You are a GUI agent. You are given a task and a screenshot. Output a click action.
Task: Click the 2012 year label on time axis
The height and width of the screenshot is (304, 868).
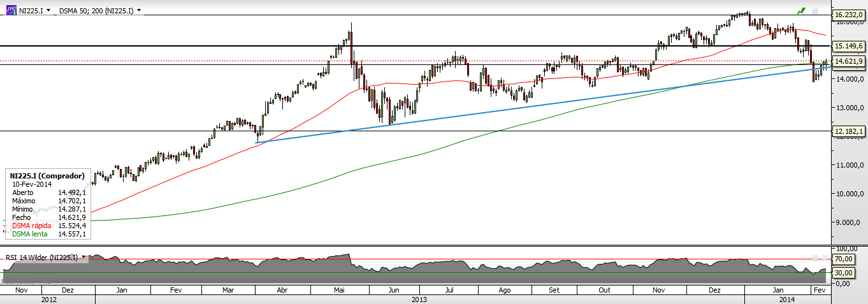48,298
